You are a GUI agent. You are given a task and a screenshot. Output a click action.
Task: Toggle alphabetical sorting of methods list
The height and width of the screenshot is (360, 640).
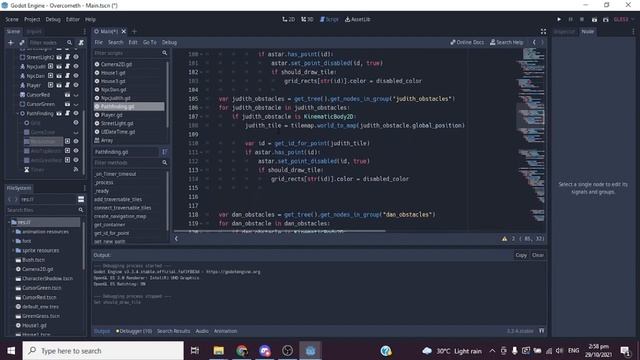(164, 152)
